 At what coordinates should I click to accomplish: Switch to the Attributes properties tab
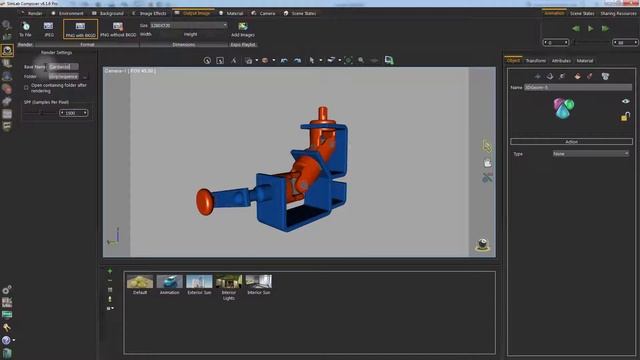(561, 61)
